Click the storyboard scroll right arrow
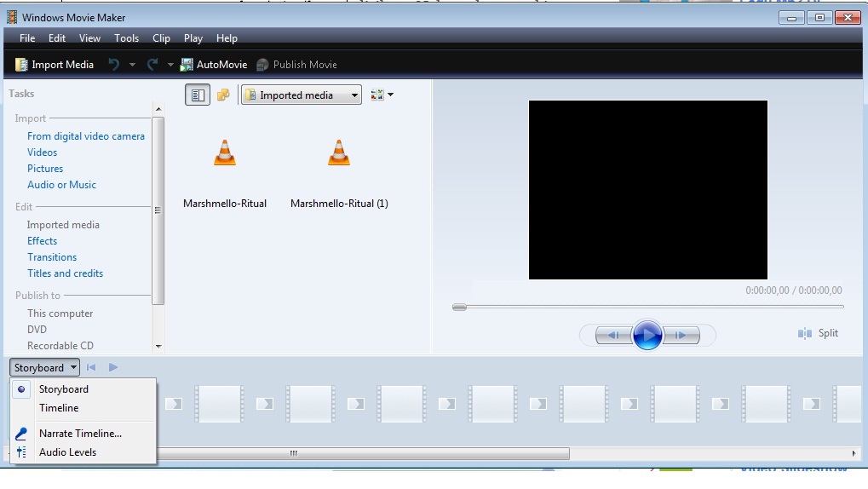The height and width of the screenshot is (489, 868). click(853, 453)
